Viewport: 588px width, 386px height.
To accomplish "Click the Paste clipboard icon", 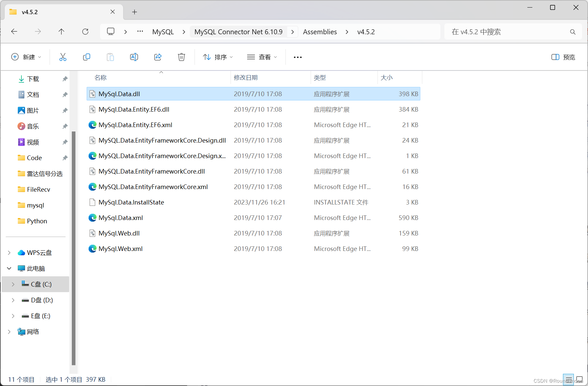I will 110,57.
